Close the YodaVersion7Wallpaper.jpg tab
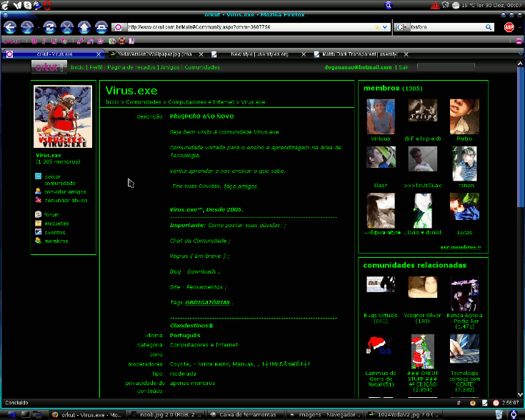The height and width of the screenshot is (420, 525). pos(201,54)
